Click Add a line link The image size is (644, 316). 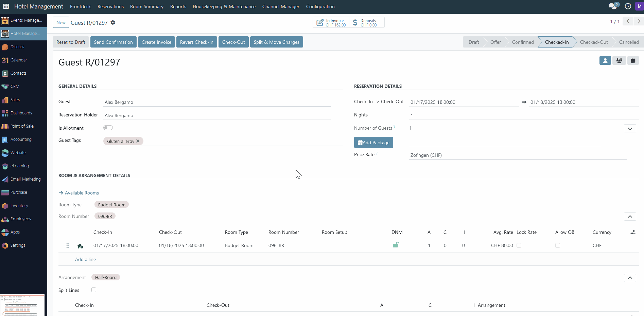tap(85, 259)
